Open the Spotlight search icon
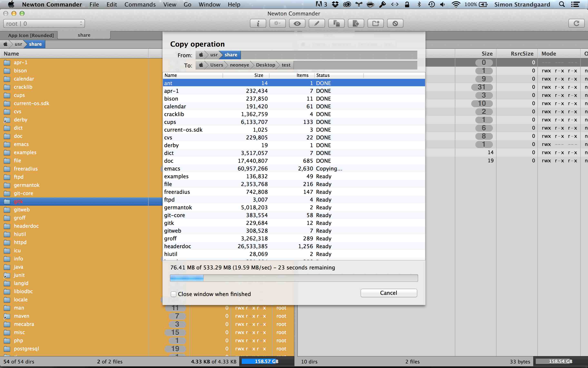588x368 pixels. tap(562, 4)
